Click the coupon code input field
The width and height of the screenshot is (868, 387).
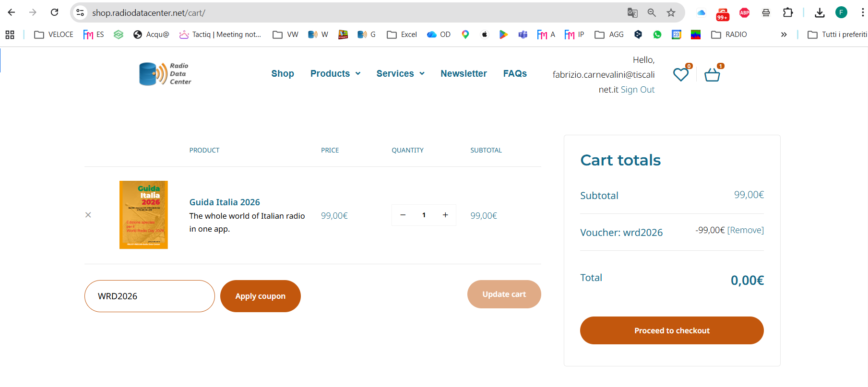pyautogui.click(x=149, y=296)
